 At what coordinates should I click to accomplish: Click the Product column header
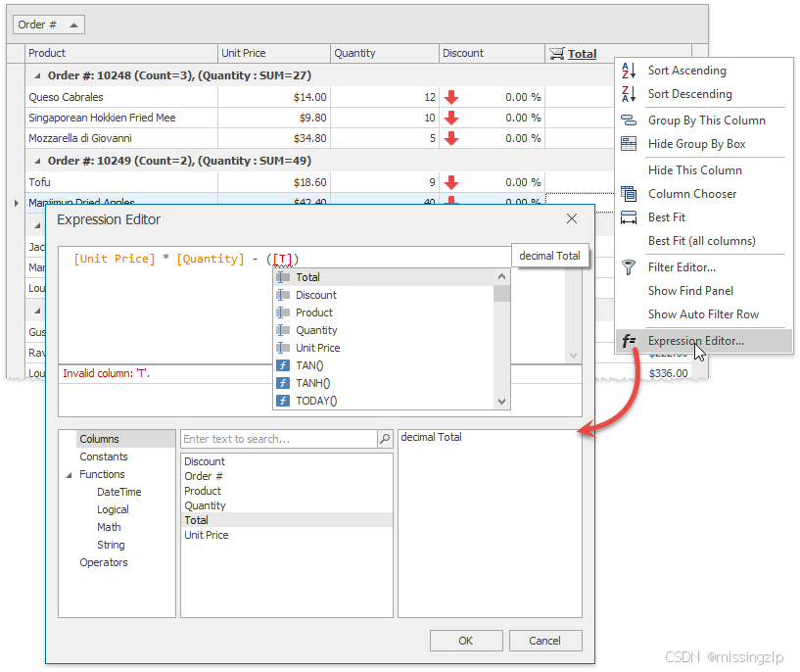click(121, 53)
